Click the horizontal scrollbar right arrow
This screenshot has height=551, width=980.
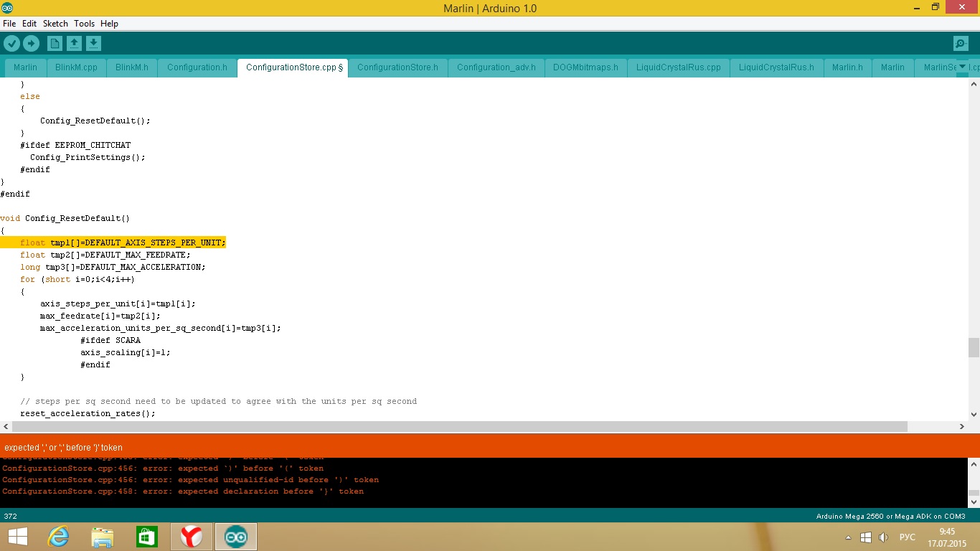pyautogui.click(x=962, y=426)
